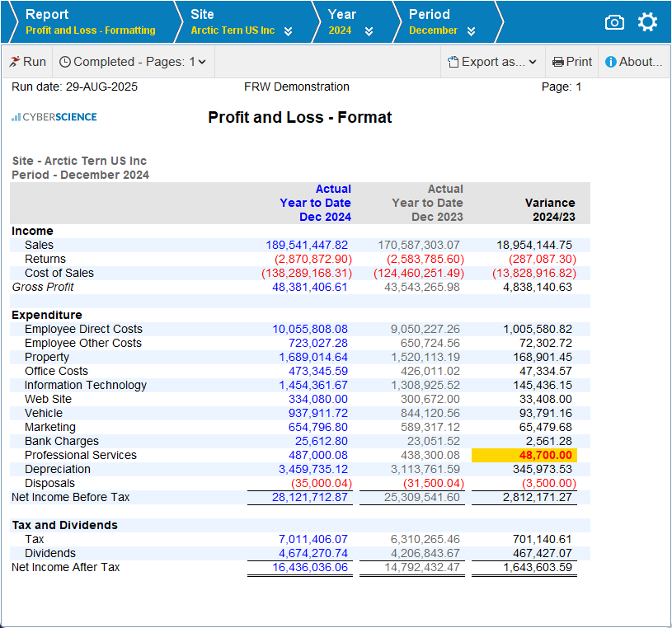Image resolution: width=672 pixels, height=628 pixels.
Task: Run the report
Action: click(x=27, y=62)
